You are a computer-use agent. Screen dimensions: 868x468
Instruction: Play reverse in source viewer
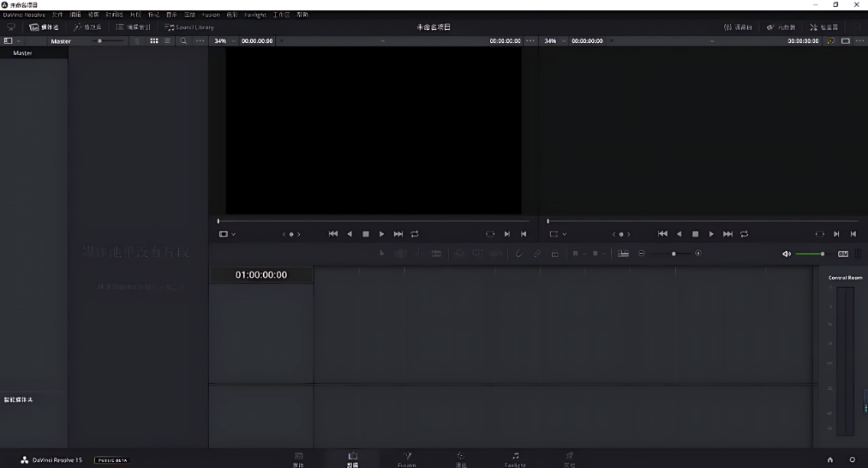(x=350, y=234)
